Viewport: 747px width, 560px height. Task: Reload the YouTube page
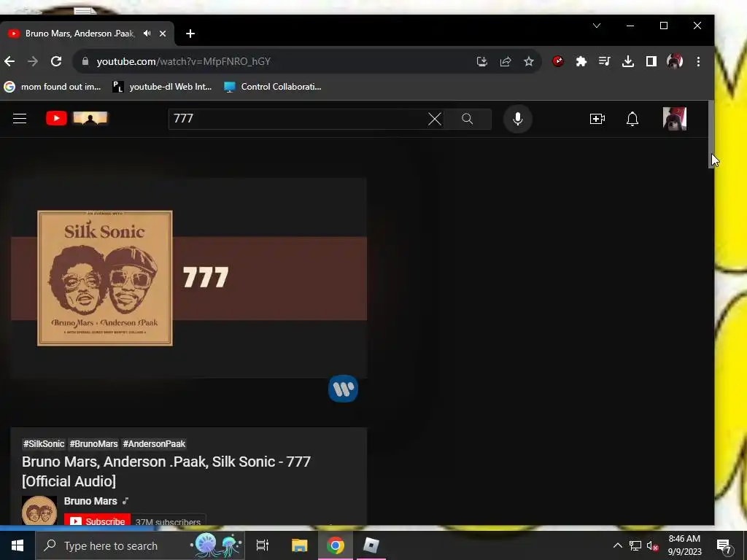(x=56, y=61)
